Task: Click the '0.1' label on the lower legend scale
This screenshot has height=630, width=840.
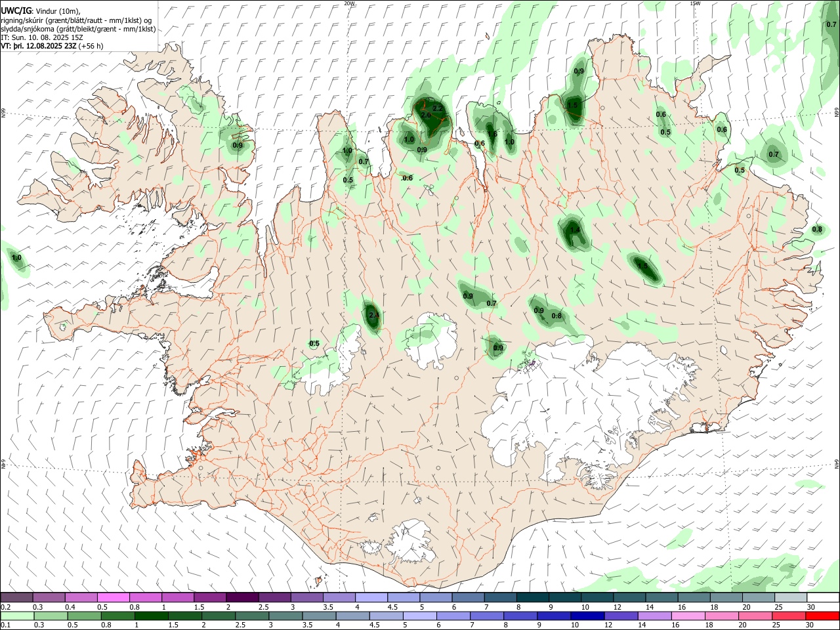Action: (6, 625)
